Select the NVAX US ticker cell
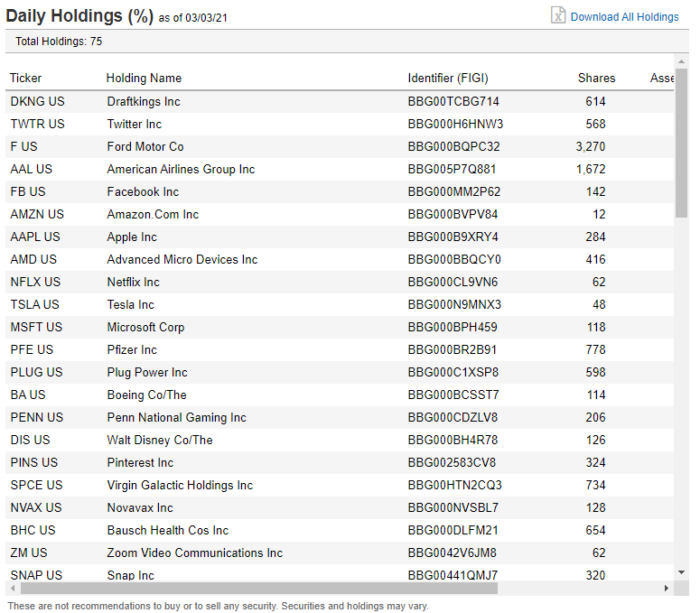This screenshot has height=613, width=700. [x=36, y=507]
